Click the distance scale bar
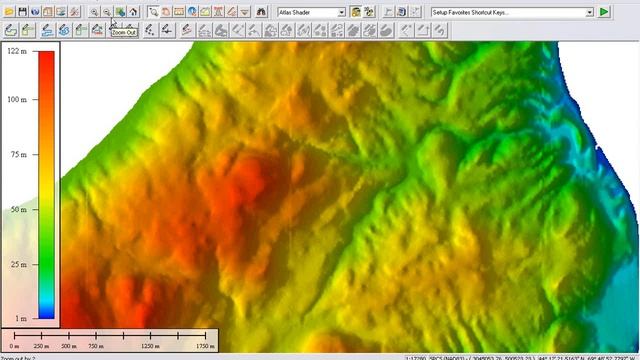This screenshot has height=360, width=640. (x=110, y=336)
